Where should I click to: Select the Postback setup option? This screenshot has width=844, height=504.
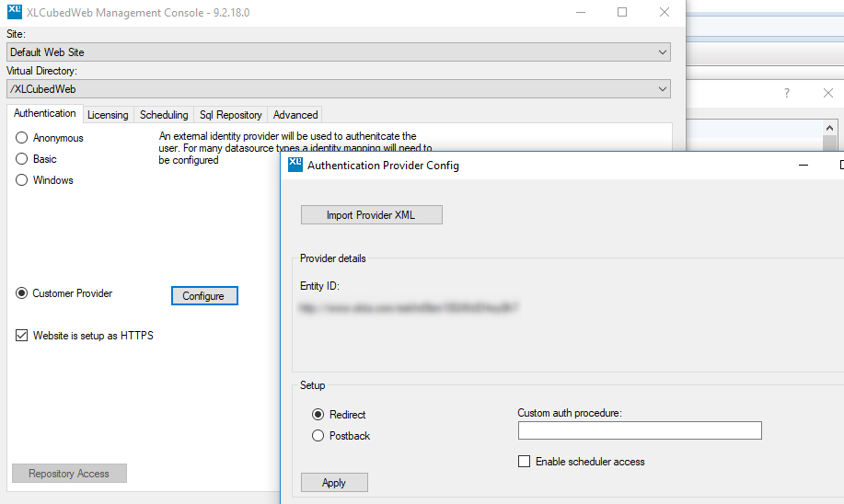point(318,436)
